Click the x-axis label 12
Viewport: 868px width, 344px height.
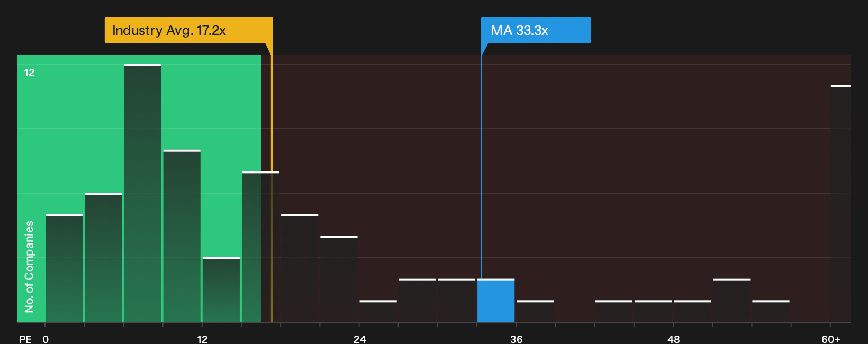(x=202, y=339)
